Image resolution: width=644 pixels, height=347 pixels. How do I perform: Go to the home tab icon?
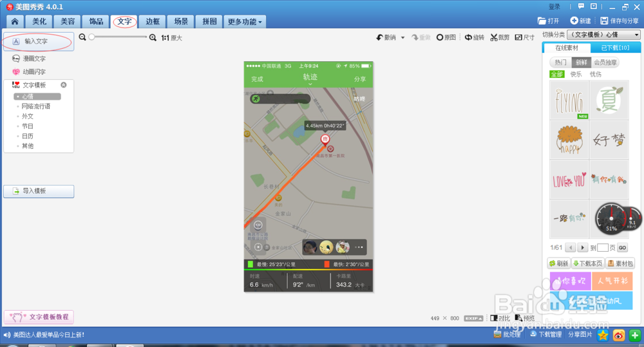tap(15, 21)
